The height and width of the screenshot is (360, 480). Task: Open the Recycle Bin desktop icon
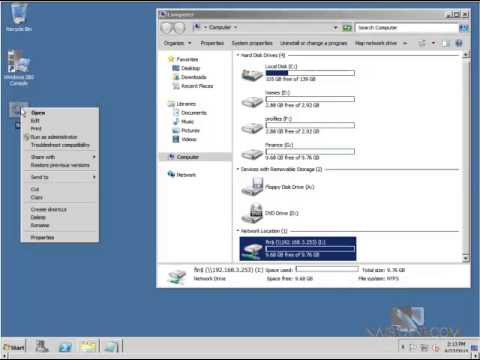[19, 16]
